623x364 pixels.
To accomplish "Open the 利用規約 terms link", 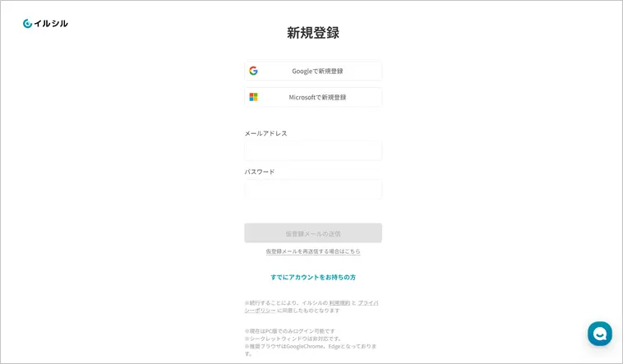I will (x=339, y=303).
